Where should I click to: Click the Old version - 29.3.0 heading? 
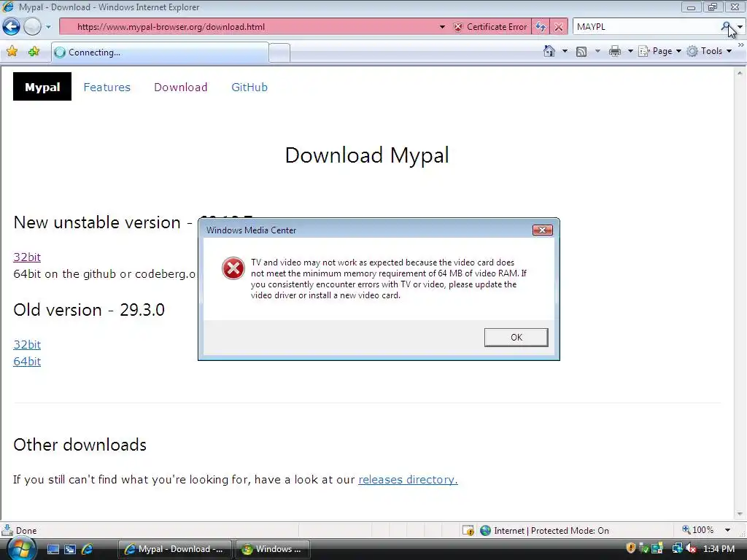89,310
